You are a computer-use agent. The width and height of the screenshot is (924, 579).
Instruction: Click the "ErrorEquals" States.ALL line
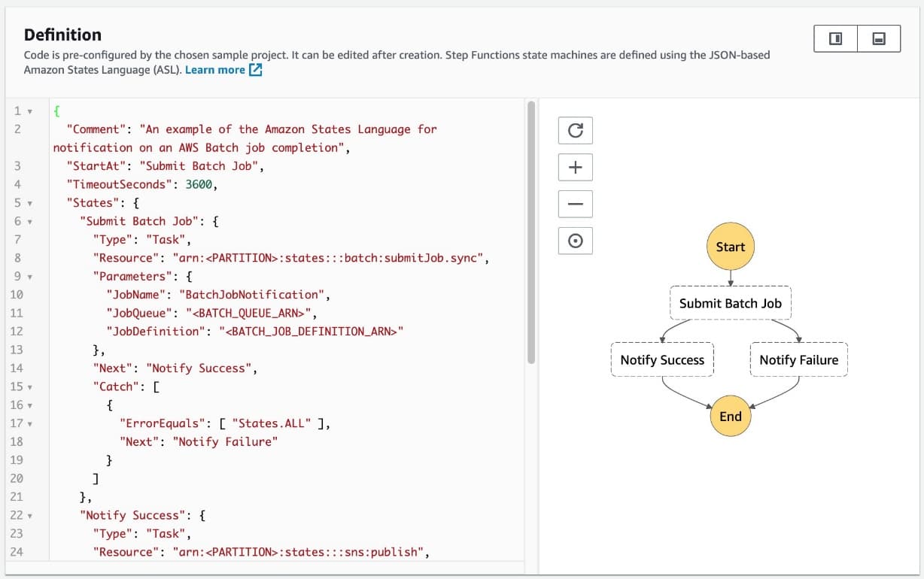pyautogui.click(x=225, y=423)
